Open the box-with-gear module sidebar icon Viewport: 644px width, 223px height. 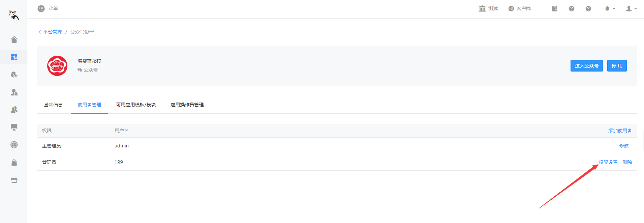[14, 75]
